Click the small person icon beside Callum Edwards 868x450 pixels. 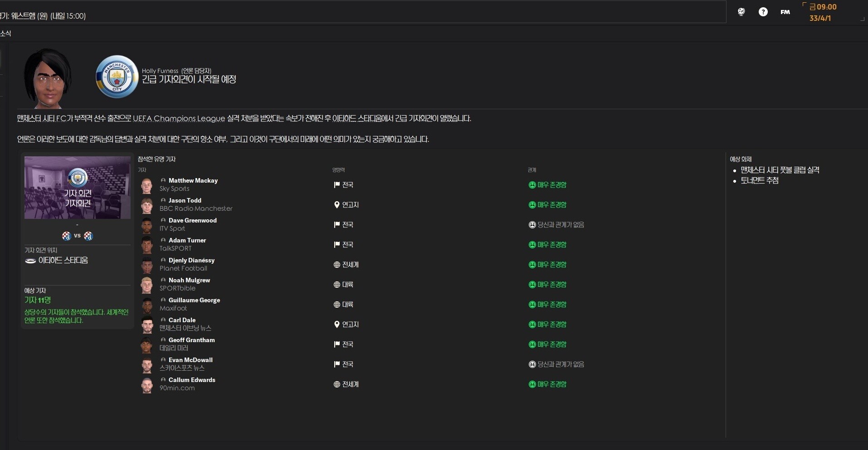[163, 380]
